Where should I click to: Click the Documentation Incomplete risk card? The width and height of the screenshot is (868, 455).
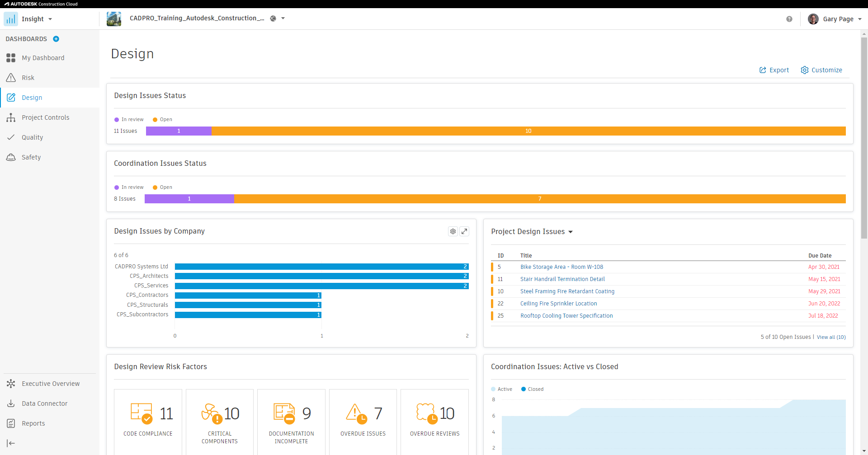291,422
